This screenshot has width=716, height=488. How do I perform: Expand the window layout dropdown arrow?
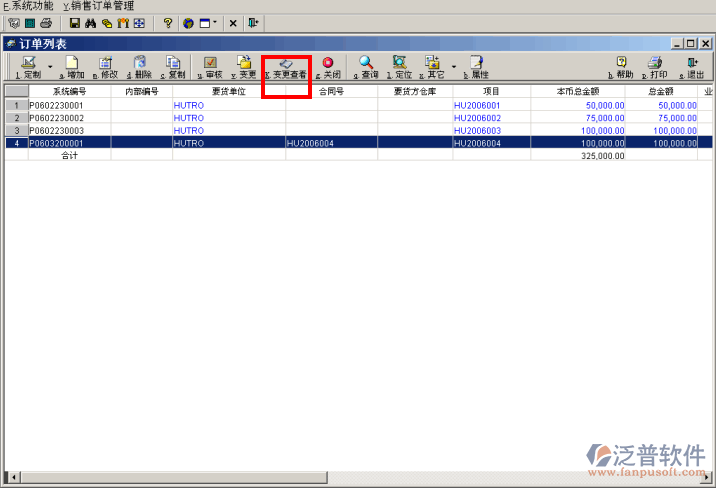pyautogui.click(x=215, y=22)
